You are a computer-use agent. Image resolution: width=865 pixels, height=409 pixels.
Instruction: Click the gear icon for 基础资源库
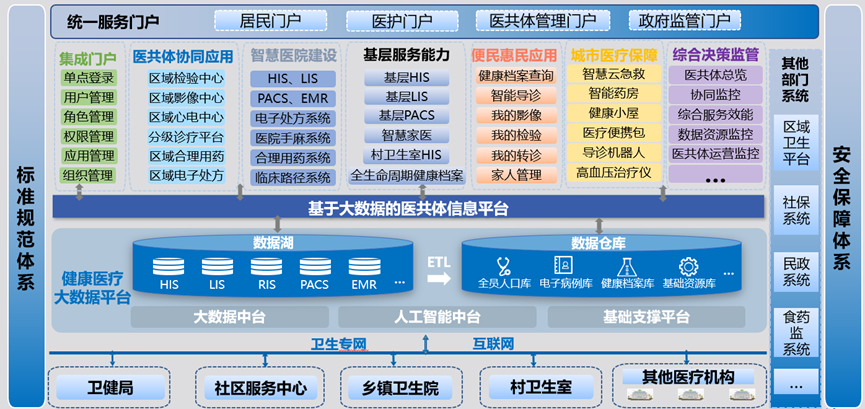(688, 266)
